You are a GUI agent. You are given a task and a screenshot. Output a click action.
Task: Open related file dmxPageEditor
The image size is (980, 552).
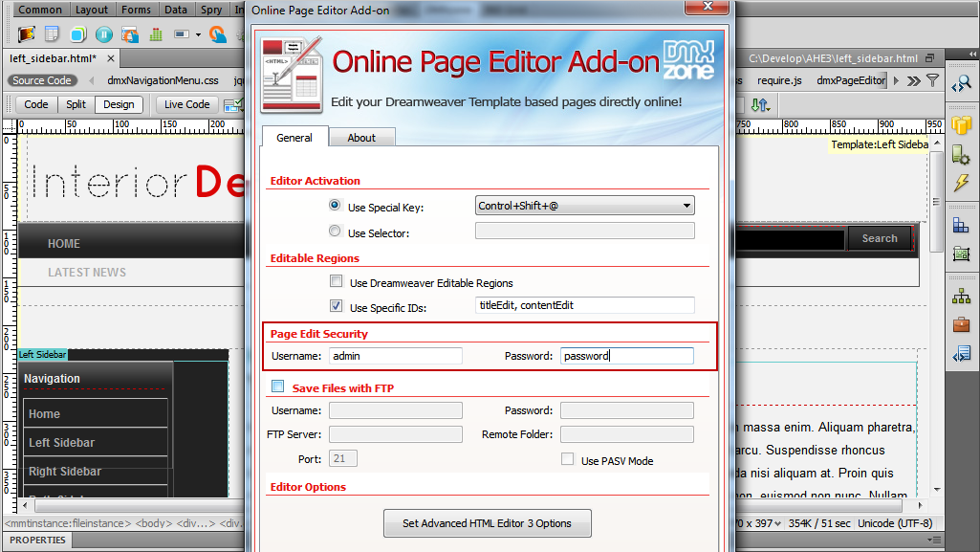point(851,80)
